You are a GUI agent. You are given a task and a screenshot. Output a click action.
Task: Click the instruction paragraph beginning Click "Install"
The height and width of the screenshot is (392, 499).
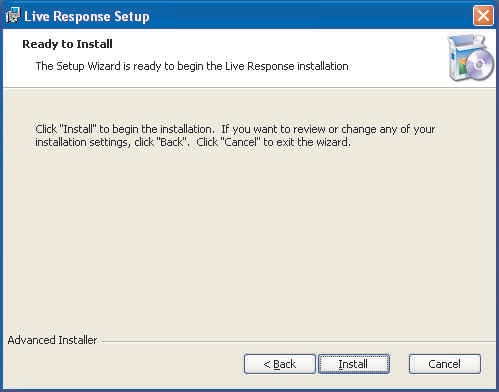[x=235, y=136]
